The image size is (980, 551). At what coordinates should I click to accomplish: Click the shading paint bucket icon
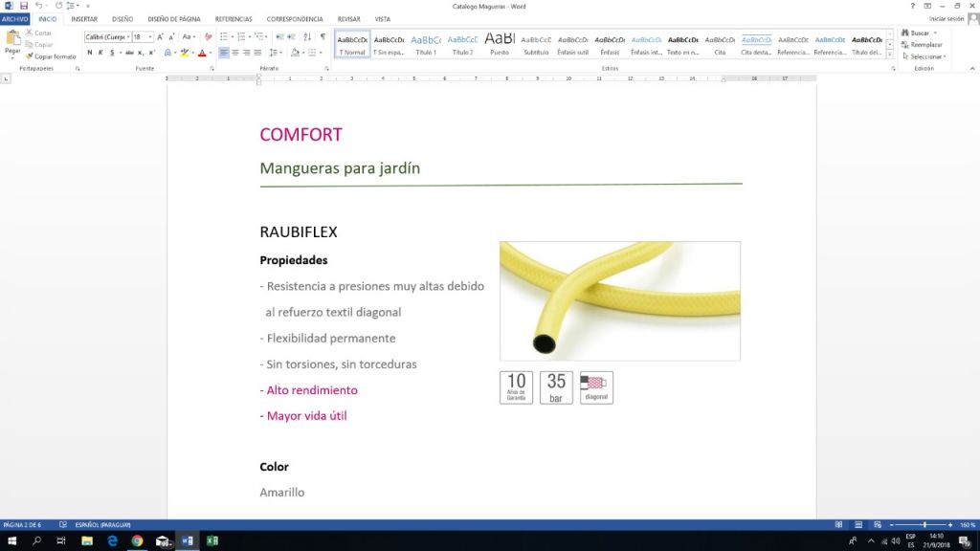295,53
